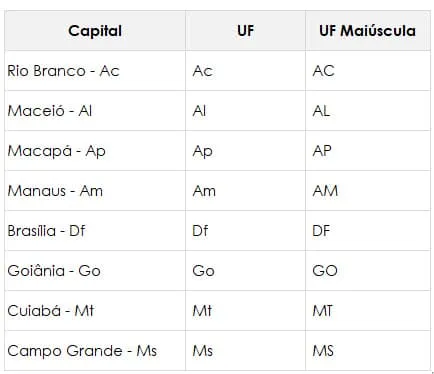Click the uppercase cell GO
The height and width of the screenshot is (374, 434).
[x=368, y=271]
